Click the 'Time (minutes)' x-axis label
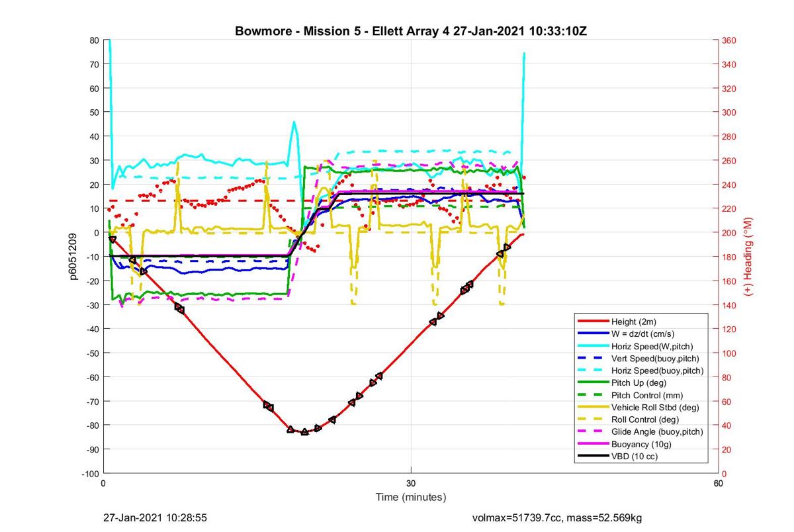Screen dimensions: 794x532 pyautogui.click(x=411, y=497)
